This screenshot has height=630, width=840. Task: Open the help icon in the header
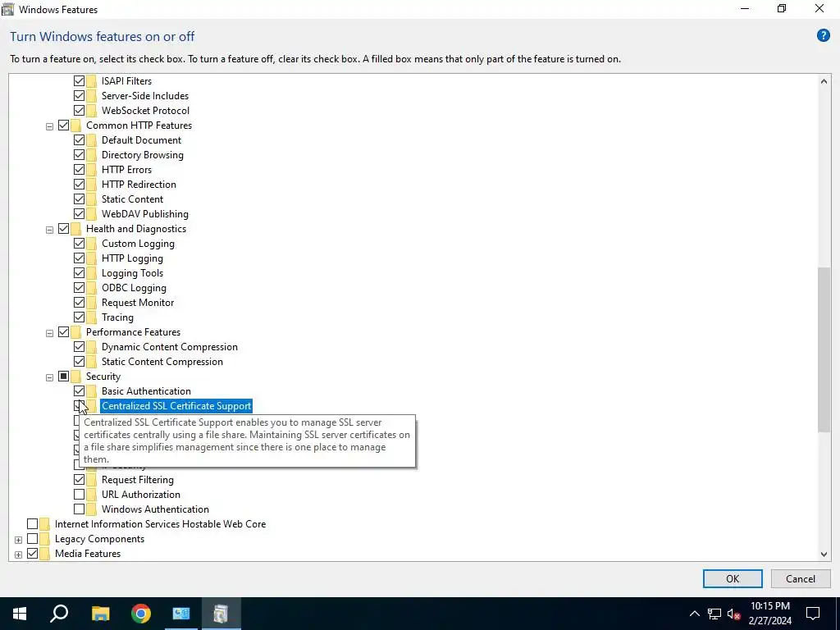[823, 36]
